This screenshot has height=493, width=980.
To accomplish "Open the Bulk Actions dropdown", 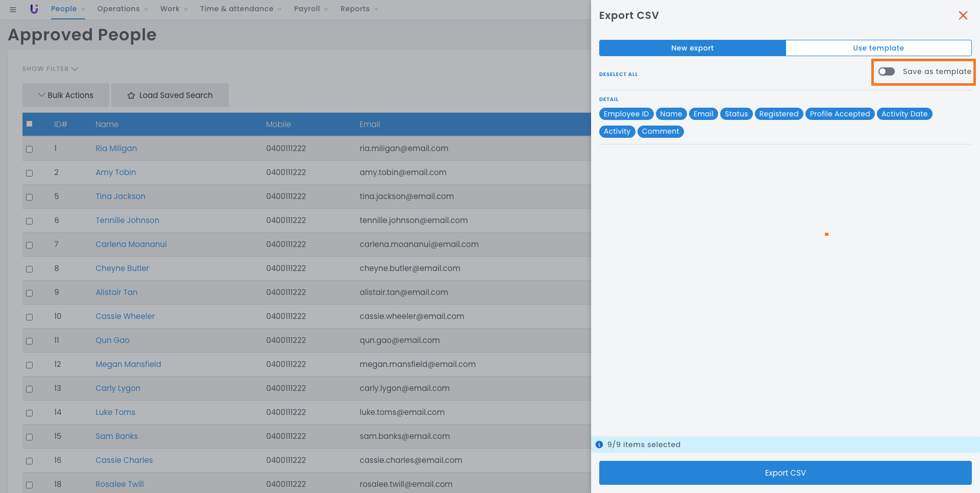I will [x=66, y=95].
